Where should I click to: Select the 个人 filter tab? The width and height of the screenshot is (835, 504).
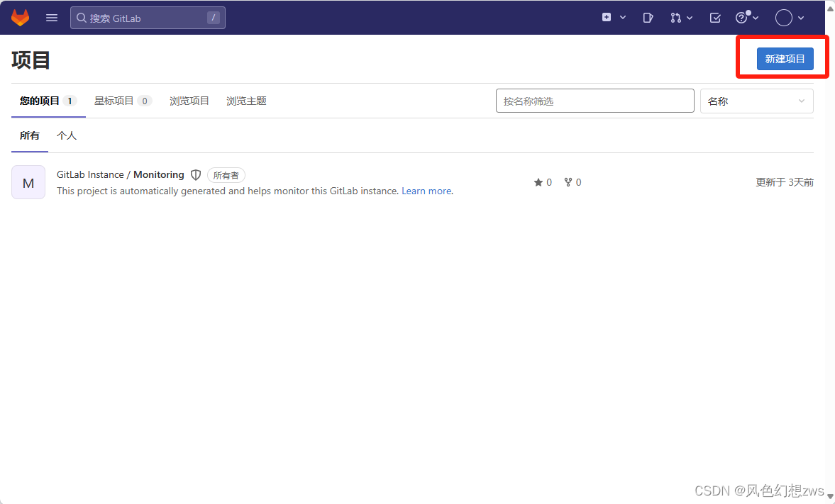click(x=67, y=135)
